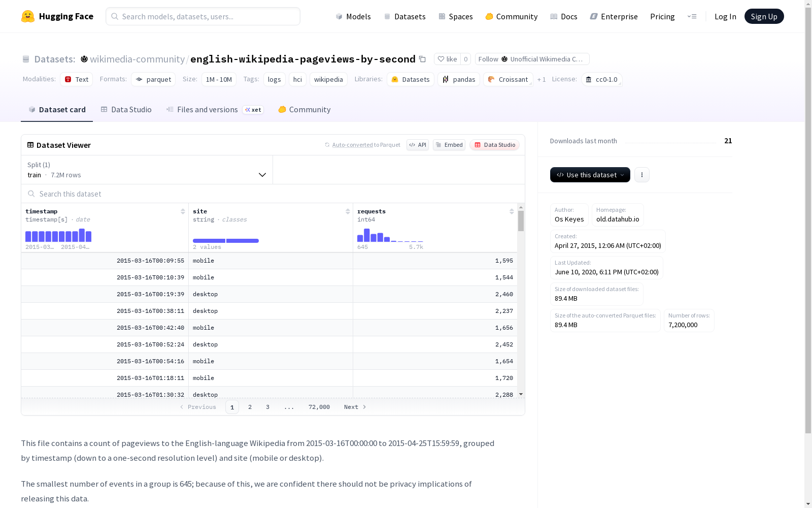This screenshot has width=812, height=508.
Task: Click the Log In link
Action: (x=725, y=16)
